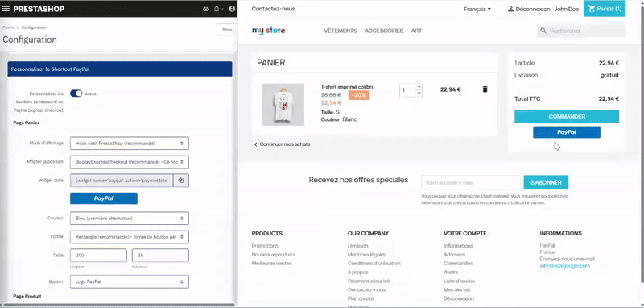Image resolution: width=644 pixels, height=308 pixels.
Task: Click the Menu button in configuration
Action: (x=227, y=30)
